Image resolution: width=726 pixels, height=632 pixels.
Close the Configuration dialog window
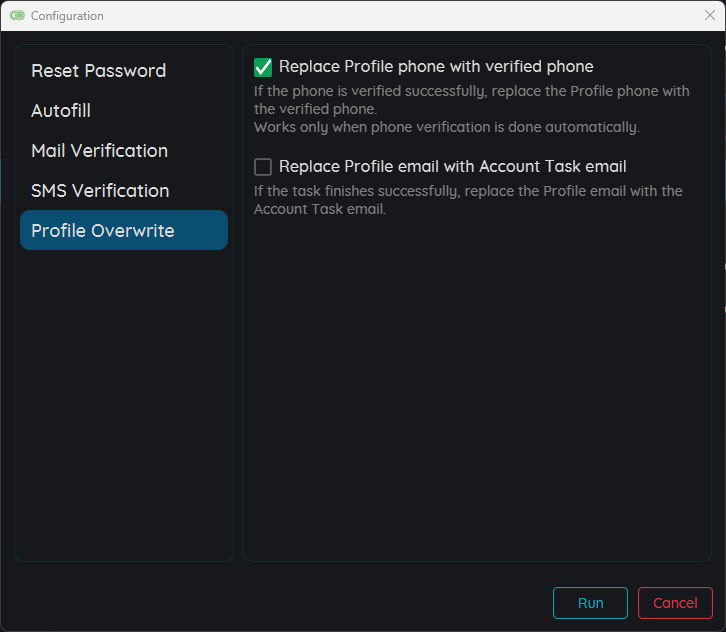click(x=710, y=15)
